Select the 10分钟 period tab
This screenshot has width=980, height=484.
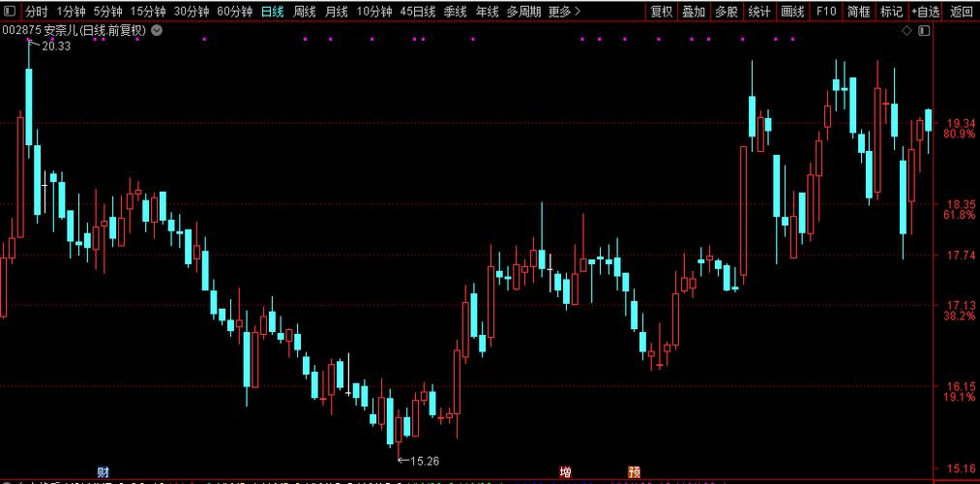374,12
